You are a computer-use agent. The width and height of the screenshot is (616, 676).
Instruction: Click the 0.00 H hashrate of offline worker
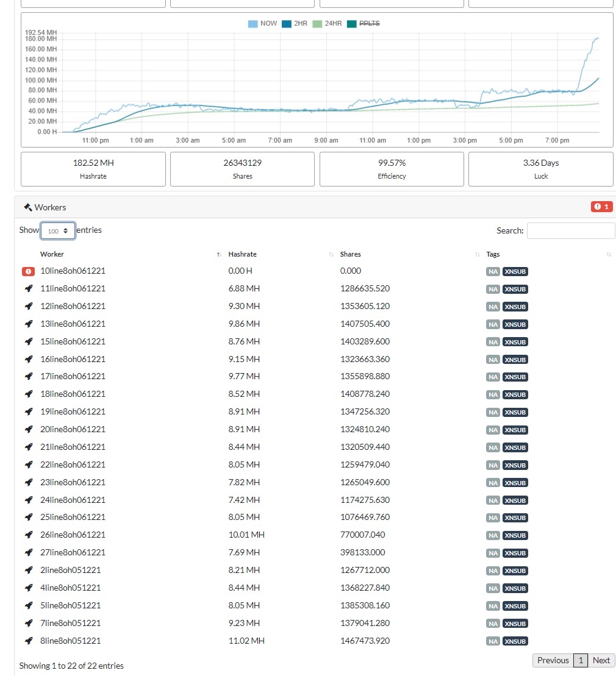pyautogui.click(x=240, y=271)
